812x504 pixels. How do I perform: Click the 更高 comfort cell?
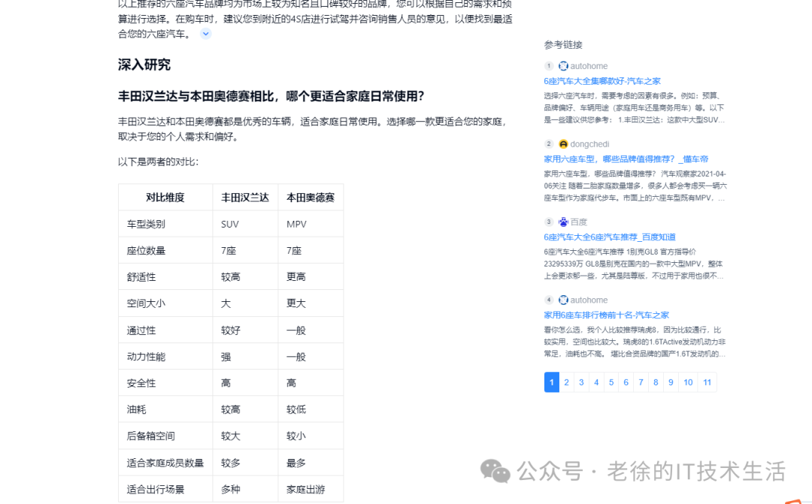(x=296, y=277)
